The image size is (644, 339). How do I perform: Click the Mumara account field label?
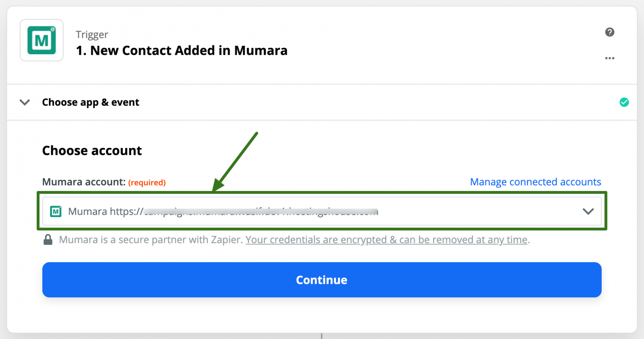pos(84,182)
